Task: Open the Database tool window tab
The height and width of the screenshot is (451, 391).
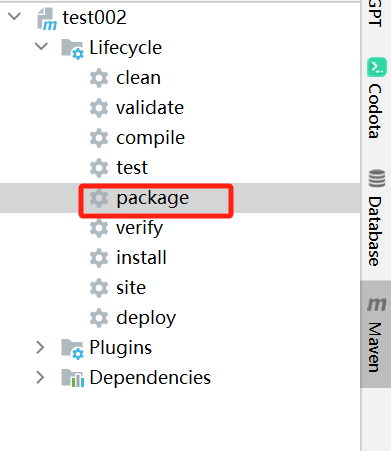Action: tap(376, 218)
